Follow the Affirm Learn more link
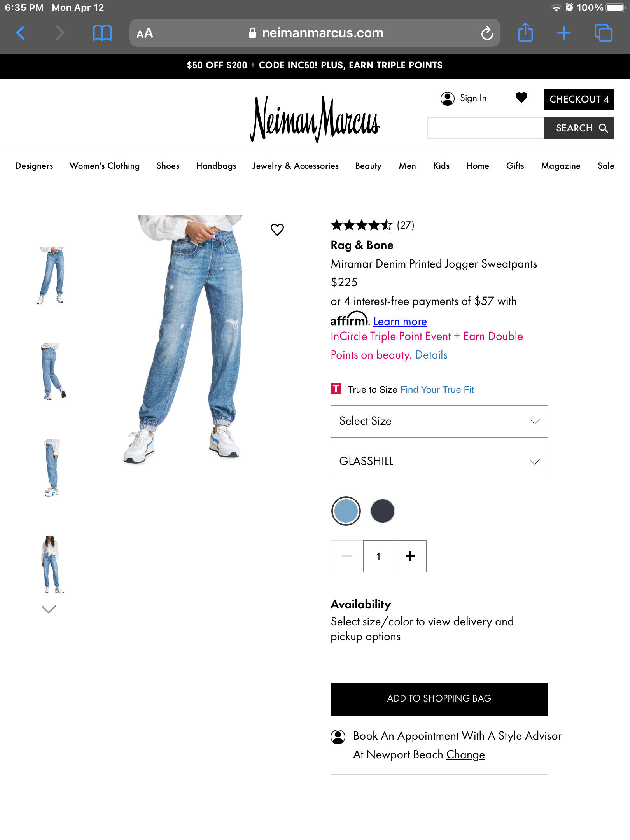The image size is (630, 840). 400,322
